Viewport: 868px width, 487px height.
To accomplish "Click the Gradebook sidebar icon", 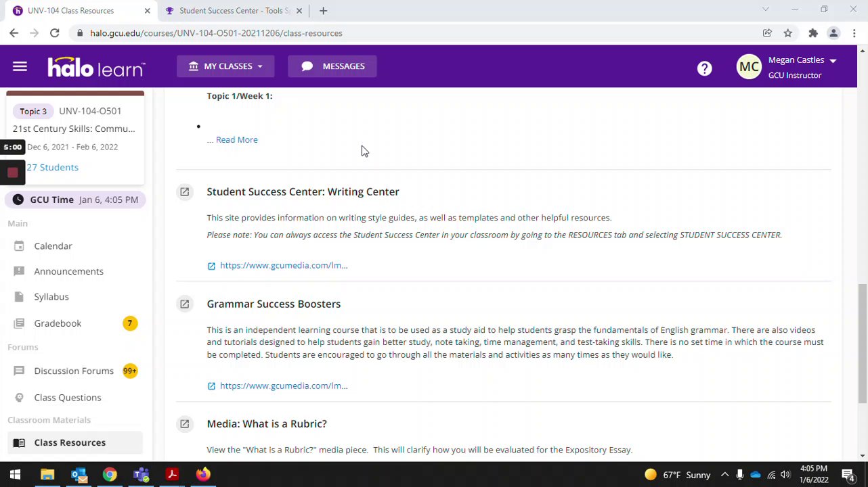I will point(19,323).
